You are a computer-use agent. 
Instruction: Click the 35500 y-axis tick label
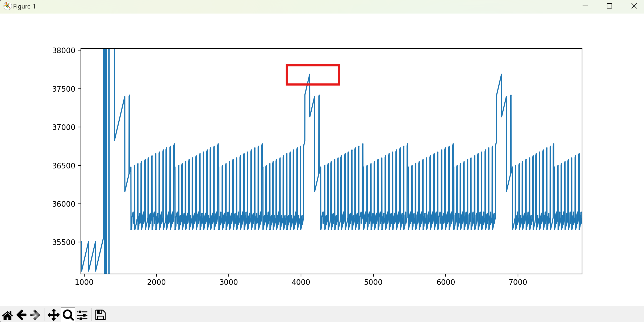pyautogui.click(x=64, y=242)
